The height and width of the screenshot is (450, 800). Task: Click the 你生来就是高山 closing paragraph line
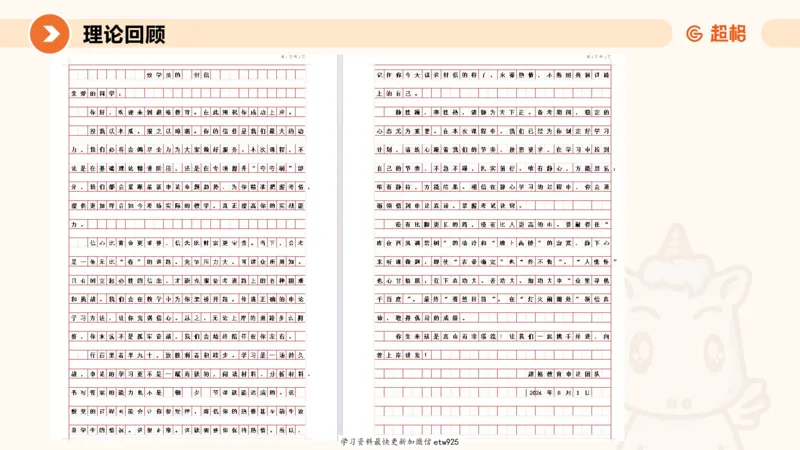coord(481,337)
